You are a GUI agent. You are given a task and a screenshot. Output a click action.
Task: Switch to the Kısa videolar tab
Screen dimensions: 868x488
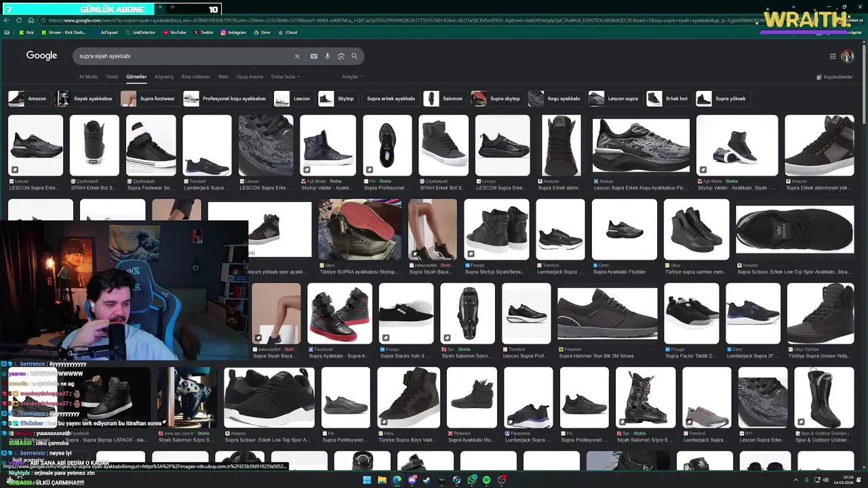coord(196,77)
